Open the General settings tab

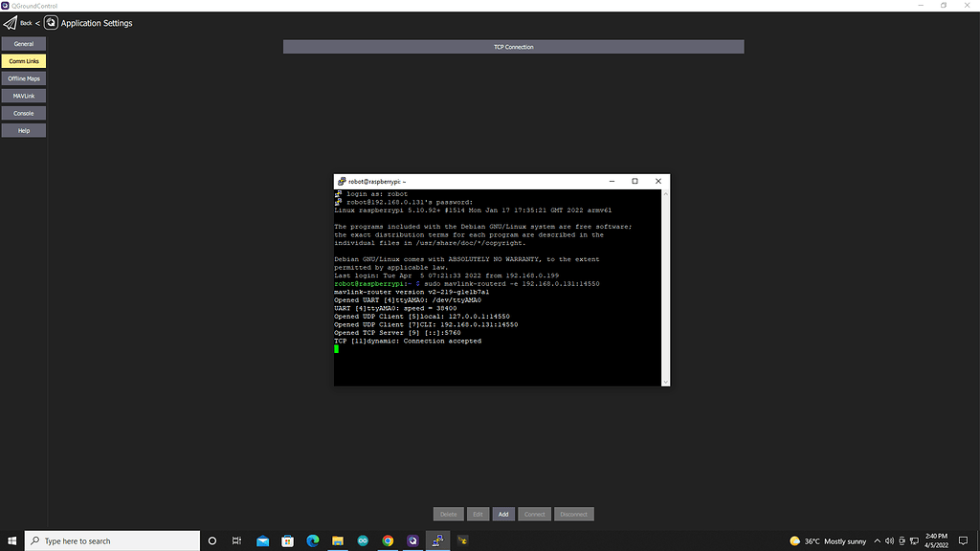click(x=24, y=44)
